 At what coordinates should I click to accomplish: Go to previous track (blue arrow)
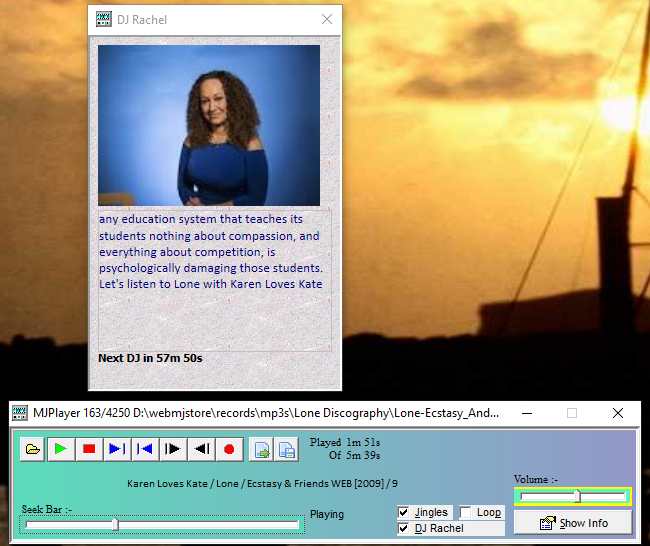coord(145,449)
